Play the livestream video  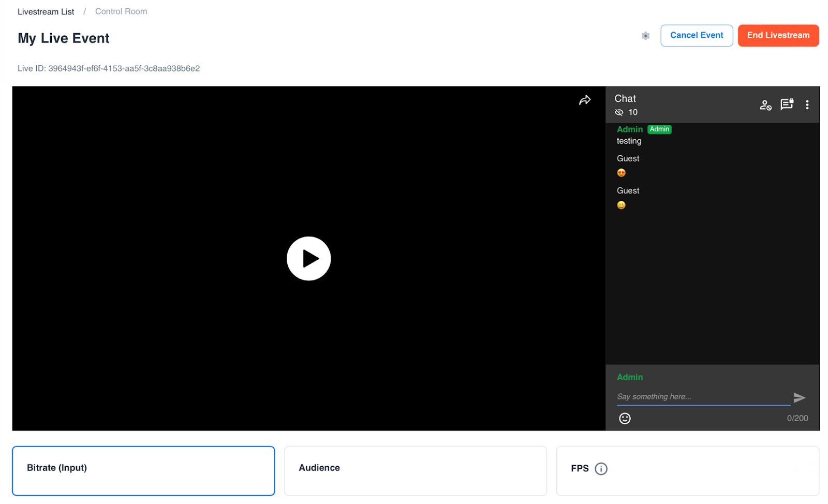308,258
